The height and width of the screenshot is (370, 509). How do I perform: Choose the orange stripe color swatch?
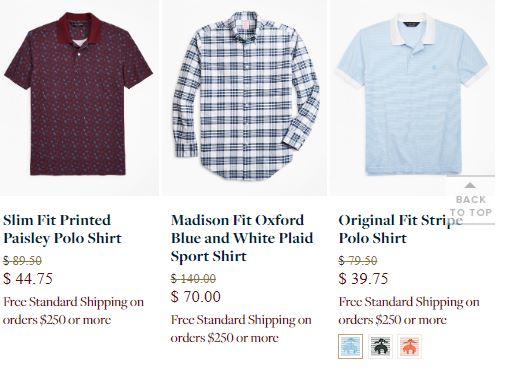(410, 347)
